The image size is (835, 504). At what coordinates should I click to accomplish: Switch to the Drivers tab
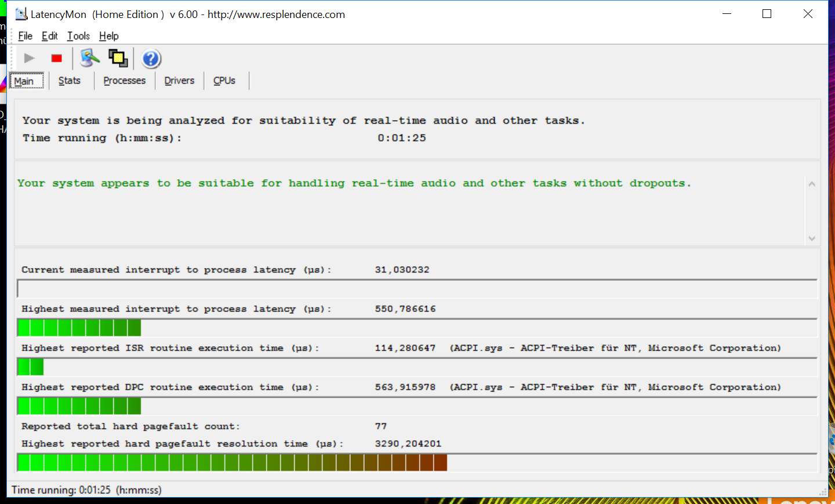point(179,81)
